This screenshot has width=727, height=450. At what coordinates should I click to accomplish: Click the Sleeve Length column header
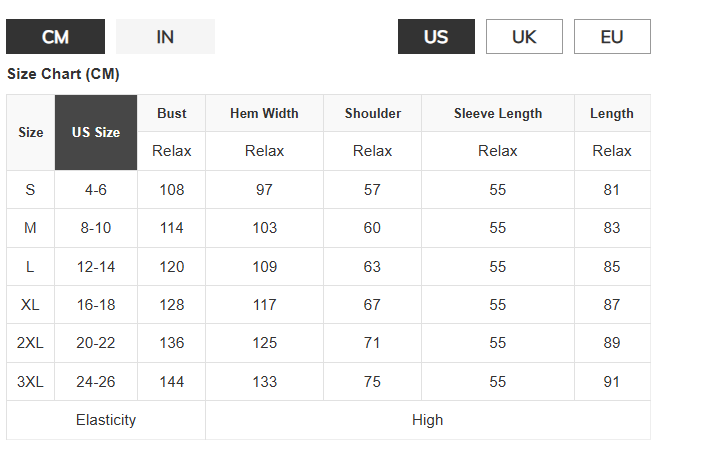(498, 113)
